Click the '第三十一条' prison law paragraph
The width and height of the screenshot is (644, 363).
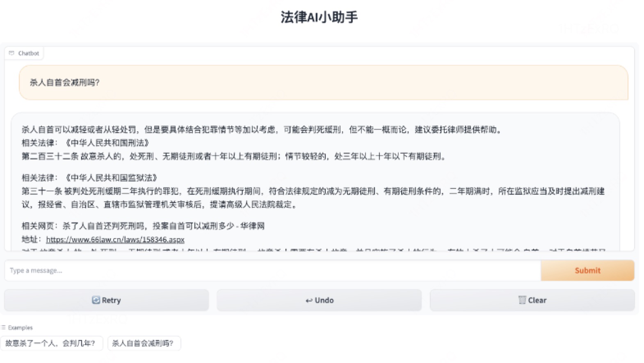312,198
